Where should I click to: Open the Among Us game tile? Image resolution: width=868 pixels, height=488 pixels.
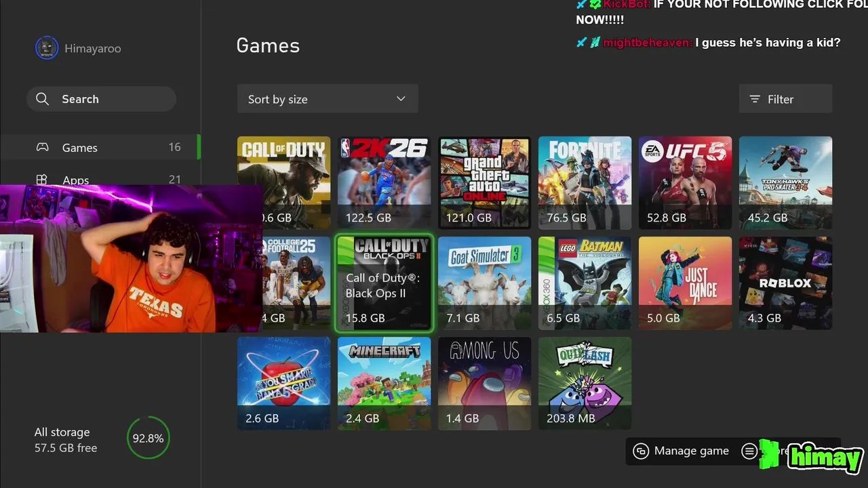click(484, 383)
